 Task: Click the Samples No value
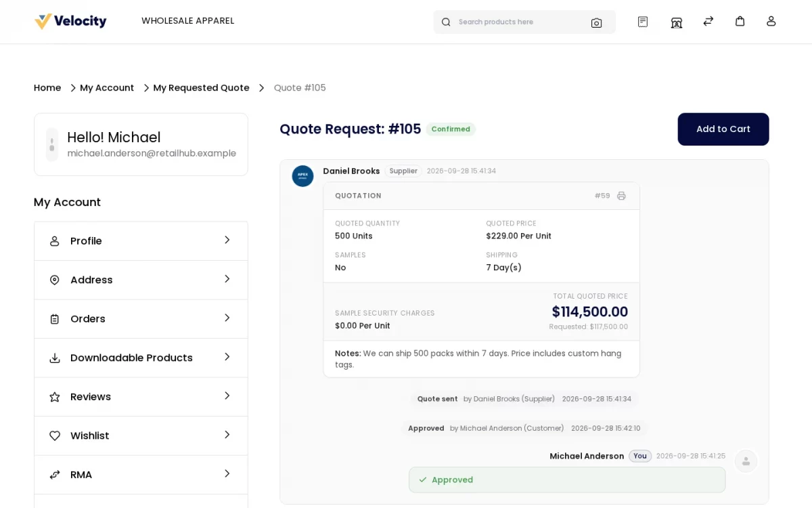(340, 268)
